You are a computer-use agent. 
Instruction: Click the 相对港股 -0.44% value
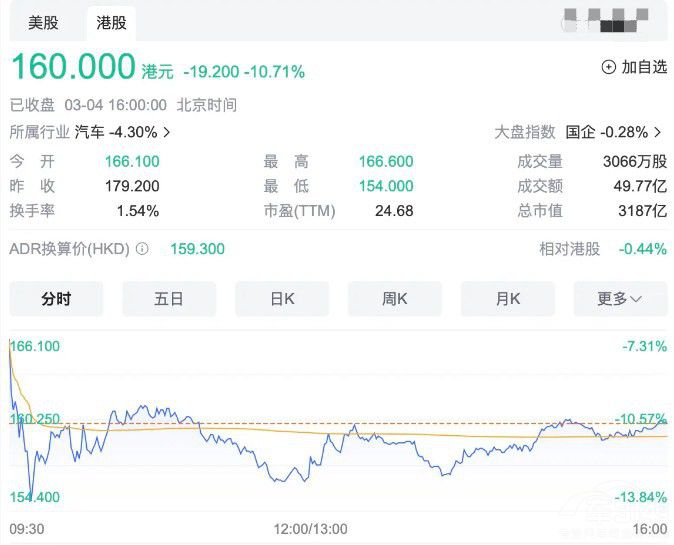click(642, 249)
